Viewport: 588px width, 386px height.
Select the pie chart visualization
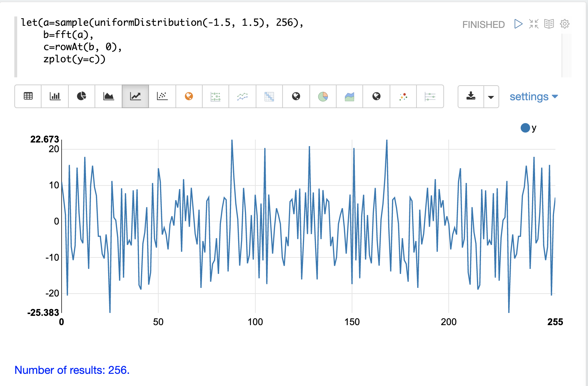coord(82,96)
